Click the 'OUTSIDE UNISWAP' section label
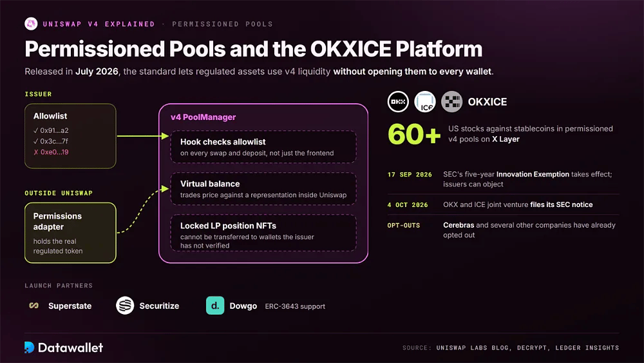Screen dimensions: 644x363 [x=59, y=193]
